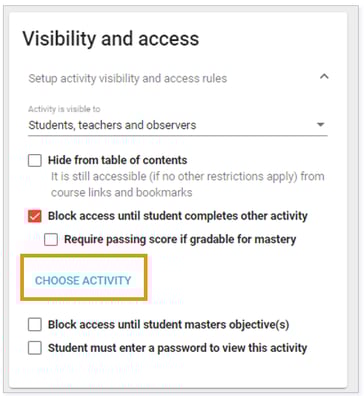
Task: Click the Hide from table of contents label
Action: (x=117, y=160)
